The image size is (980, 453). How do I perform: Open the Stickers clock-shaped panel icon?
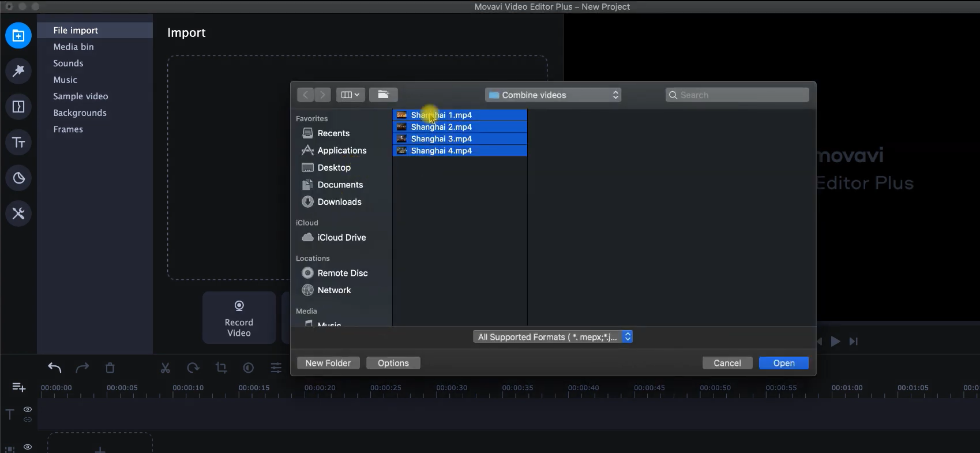(18, 178)
